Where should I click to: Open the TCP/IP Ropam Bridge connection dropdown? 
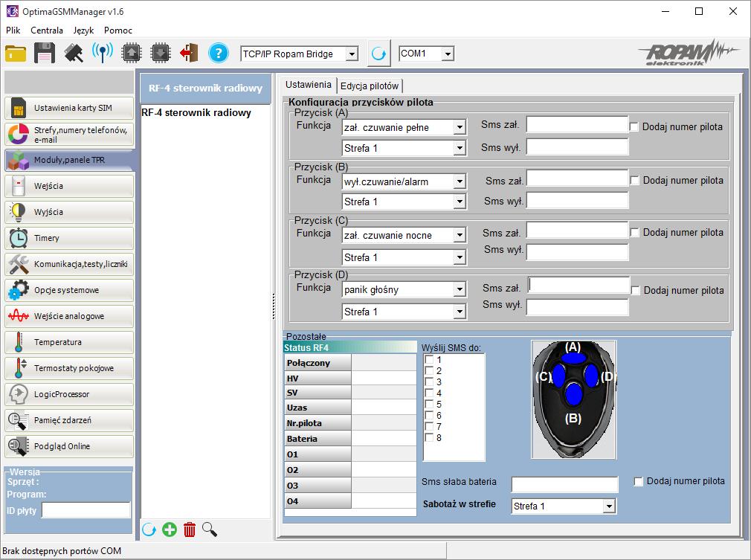(x=352, y=54)
